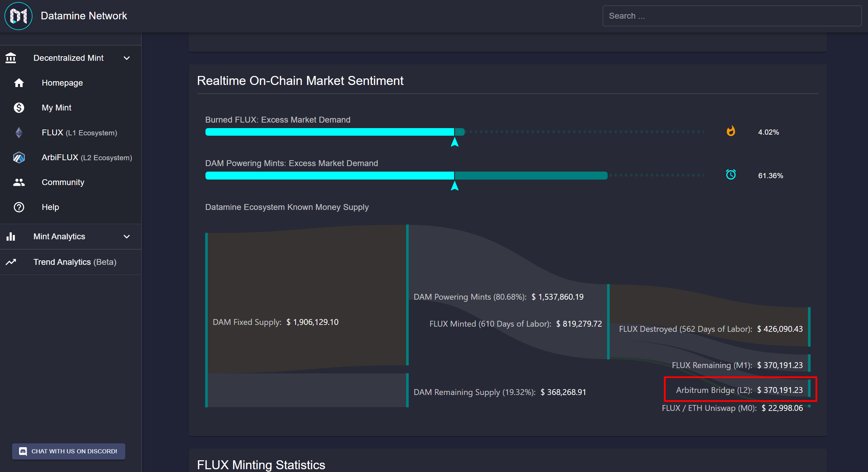The image size is (868, 472).
Task: Click the Trend Analytics trending arrow icon
Action: tap(11, 262)
